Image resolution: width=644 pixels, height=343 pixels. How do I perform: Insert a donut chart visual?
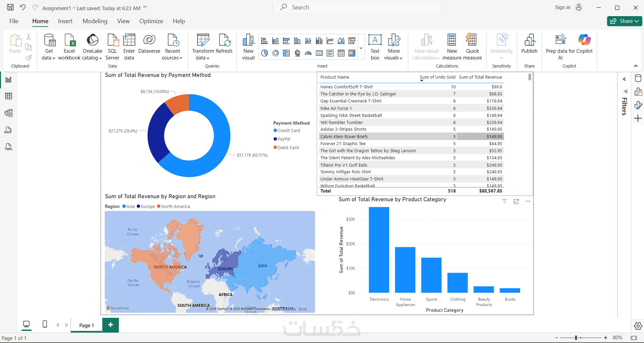275,53
